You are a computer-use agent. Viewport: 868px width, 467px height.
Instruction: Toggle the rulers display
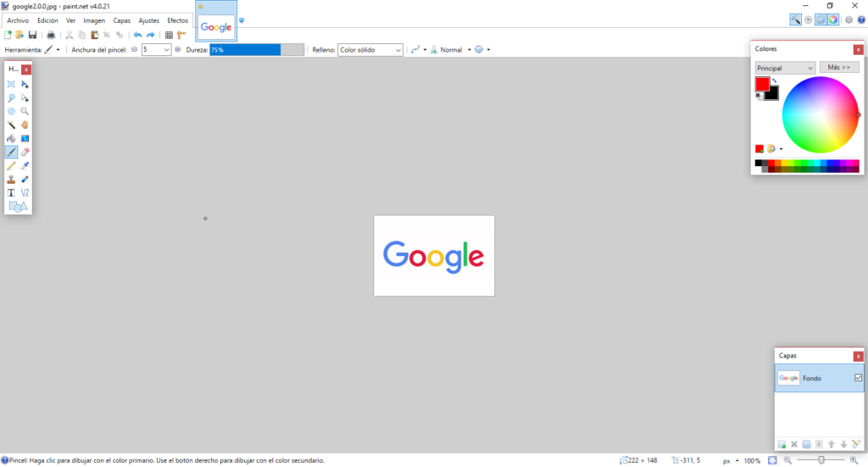pyautogui.click(x=181, y=35)
